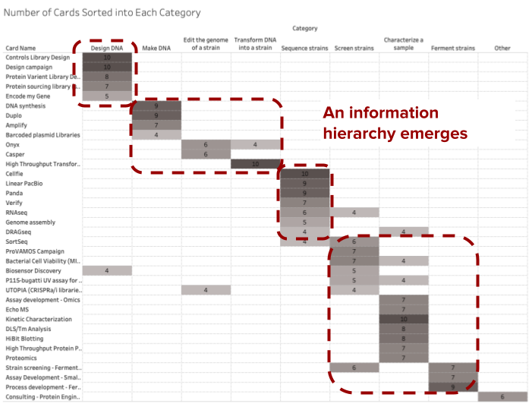Click the 'Echo MS' row label
This screenshot has width=532, height=410.
tap(17, 310)
